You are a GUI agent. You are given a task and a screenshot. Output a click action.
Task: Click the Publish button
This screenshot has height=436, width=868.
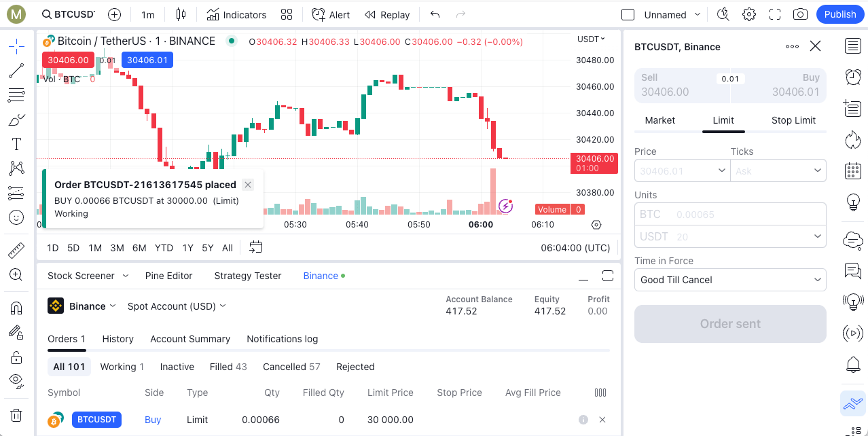[x=840, y=14]
